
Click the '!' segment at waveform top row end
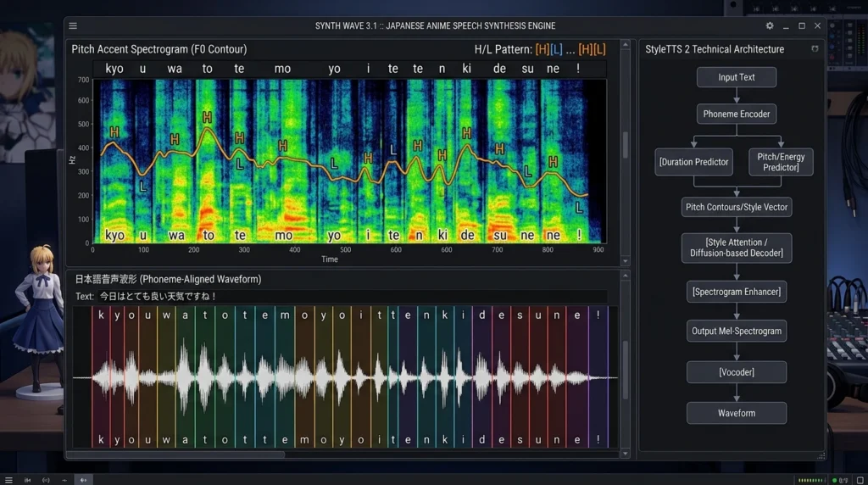598,315
